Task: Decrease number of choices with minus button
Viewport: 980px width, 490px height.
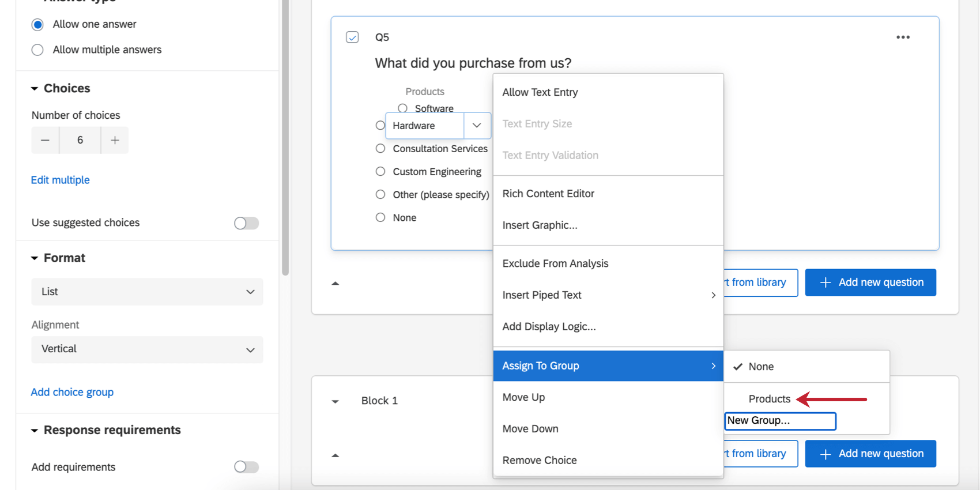Action: pos(45,140)
